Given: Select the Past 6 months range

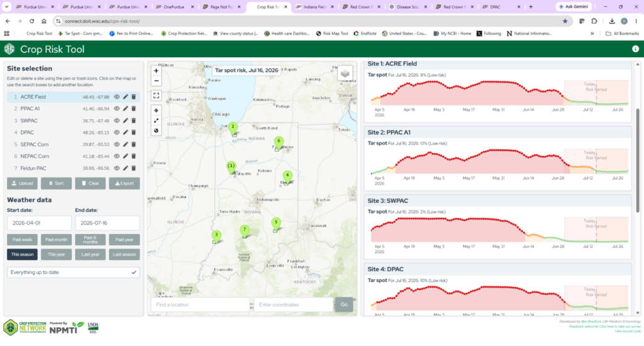Looking at the screenshot, I should 91,240.
